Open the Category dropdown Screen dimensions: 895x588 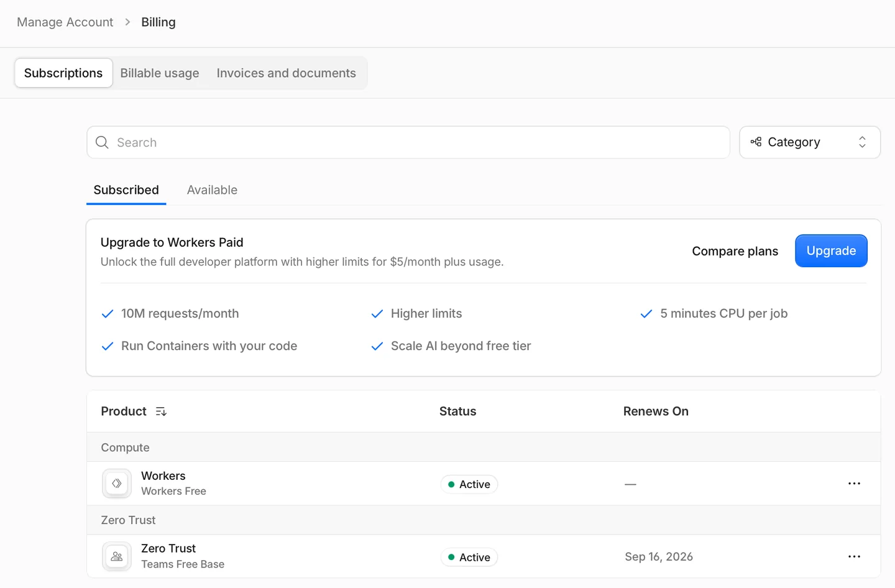810,142
